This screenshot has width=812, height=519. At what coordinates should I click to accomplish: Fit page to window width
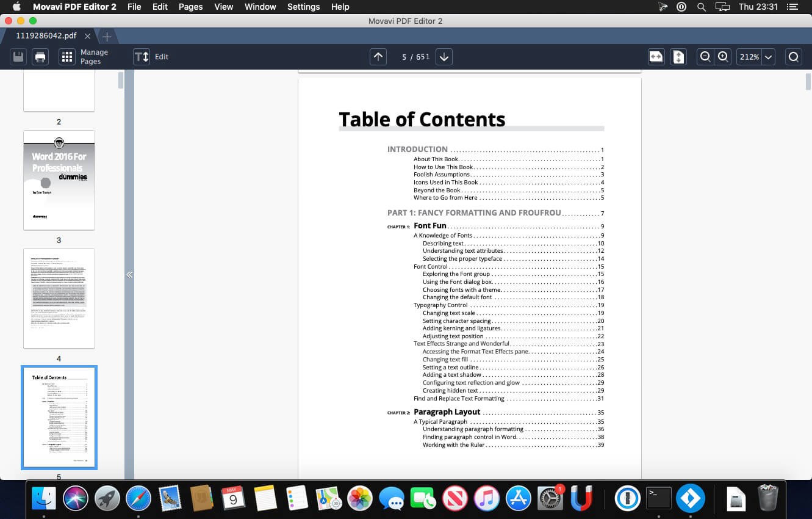[656, 57]
